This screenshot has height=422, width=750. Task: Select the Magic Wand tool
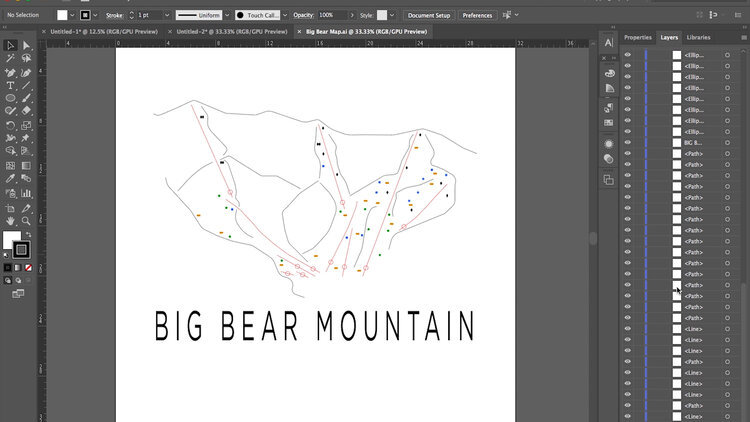(x=10, y=58)
